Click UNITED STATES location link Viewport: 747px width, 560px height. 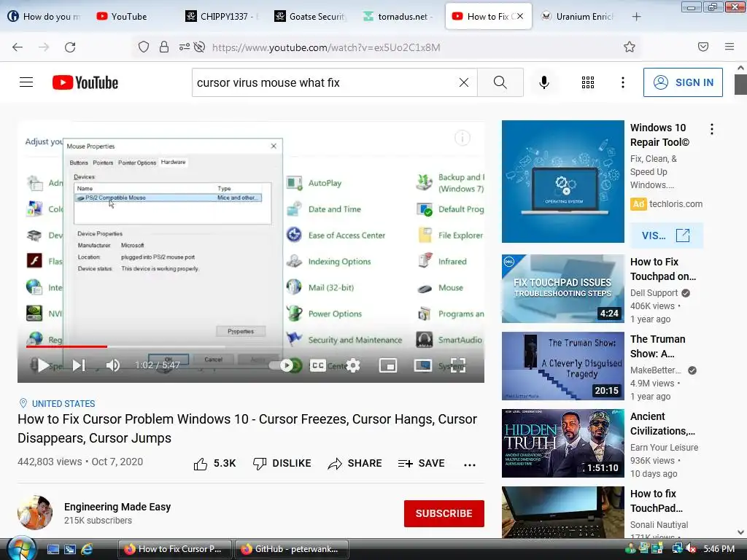tap(63, 403)
